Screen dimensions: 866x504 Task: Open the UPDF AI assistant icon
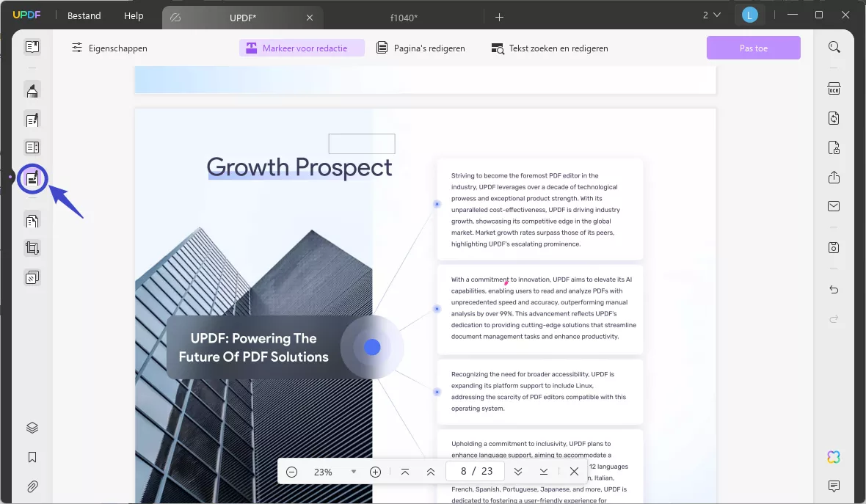pos(834,457)
